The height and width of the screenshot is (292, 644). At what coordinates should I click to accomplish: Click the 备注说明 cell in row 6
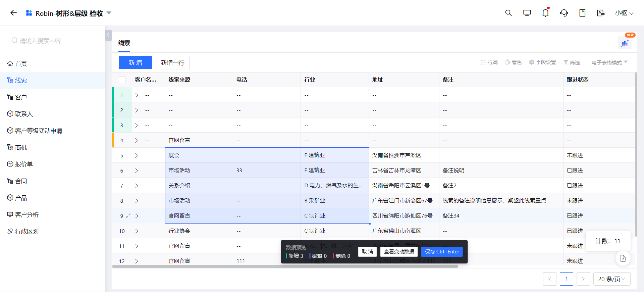pos(501,171)
